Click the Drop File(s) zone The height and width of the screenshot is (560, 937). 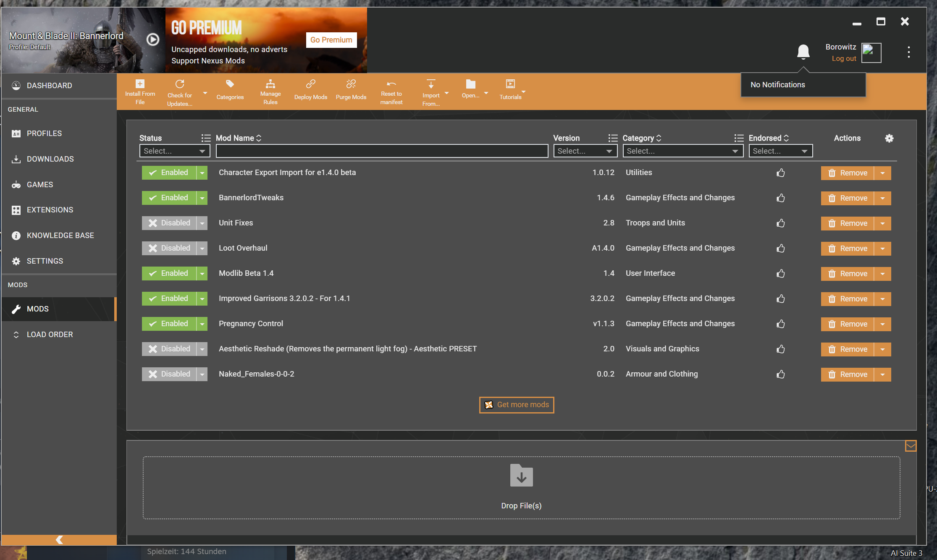click(521, 488)
